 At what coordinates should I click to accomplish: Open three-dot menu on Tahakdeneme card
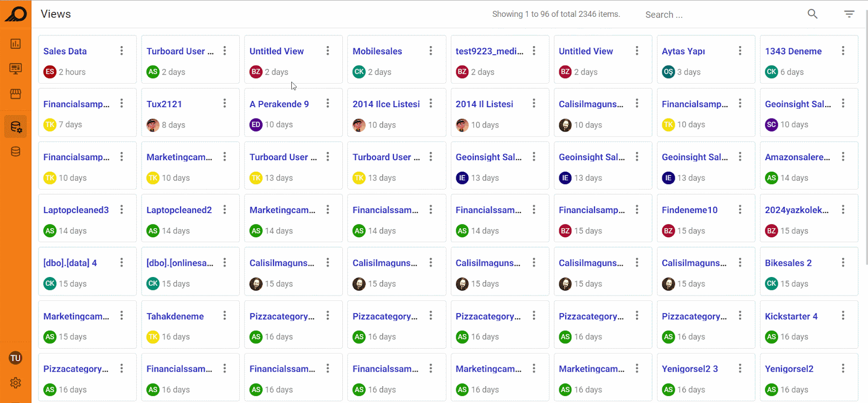tap(225, 316)
